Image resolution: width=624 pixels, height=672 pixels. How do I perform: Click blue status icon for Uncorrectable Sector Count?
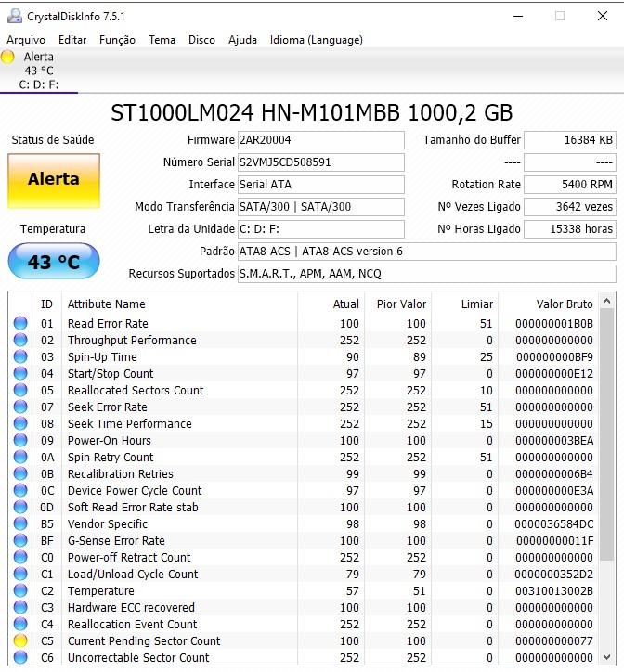click(x=20, y=657)
